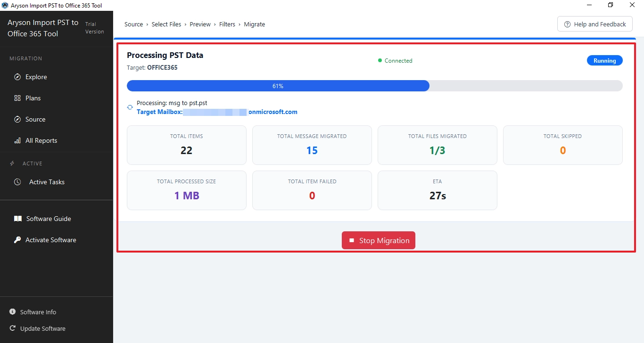This screenshot has width=644, height=343.
Task: Go to Source breadcrumb step
Action: tap(133, 24)
